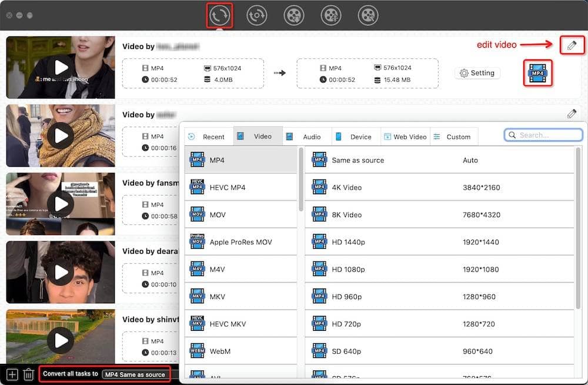The width and height of the screenshot is (588, 385).
Task: Choose 4K Video preset
Action: coord(439,187)
